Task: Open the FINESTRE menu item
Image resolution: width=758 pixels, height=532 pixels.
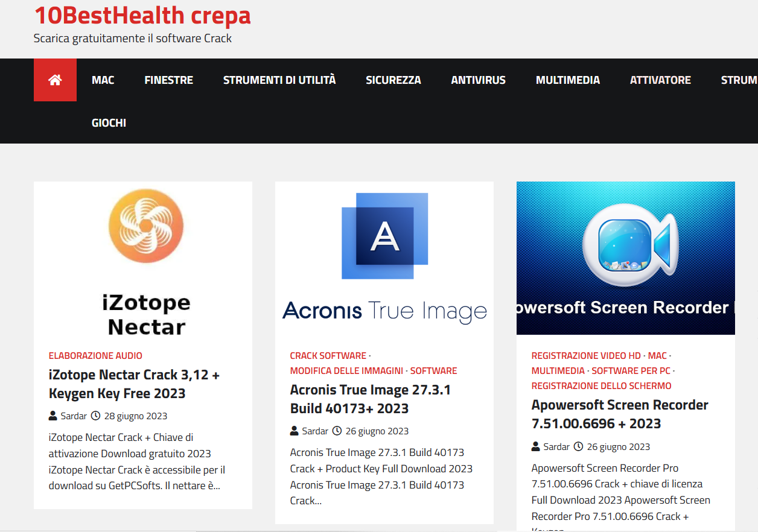Action: (169, 80)
